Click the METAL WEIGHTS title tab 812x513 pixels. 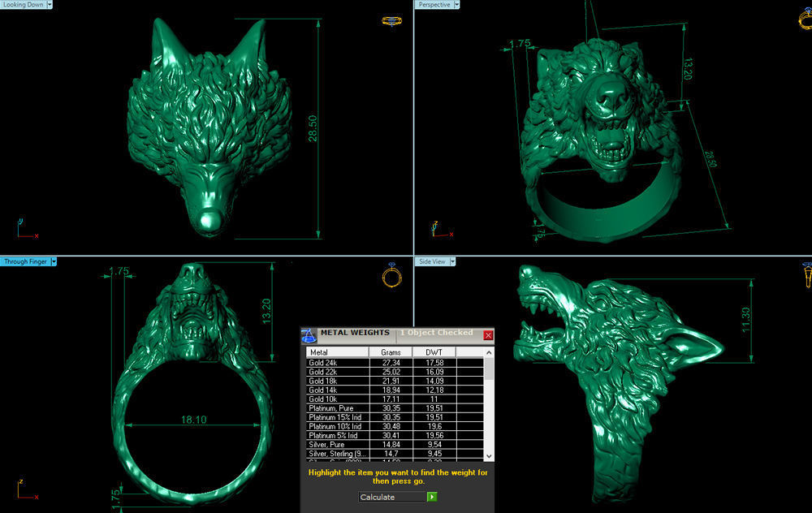[x=355, y=333]
